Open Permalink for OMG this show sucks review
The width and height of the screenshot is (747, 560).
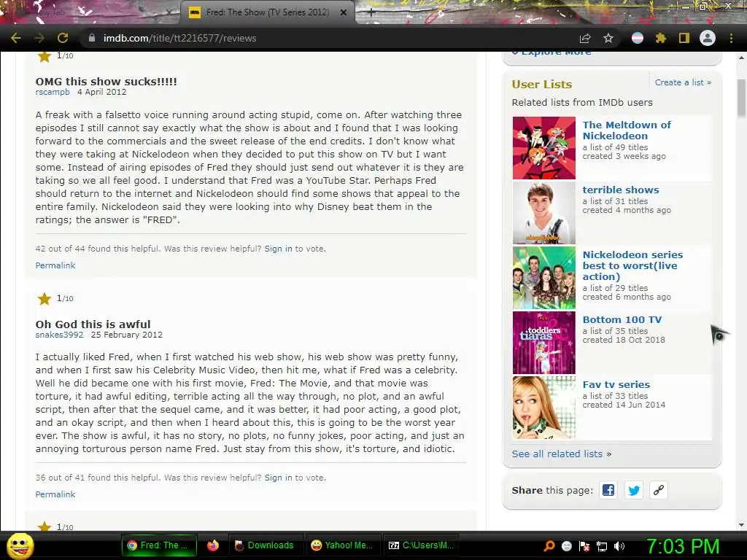(x=55, y=265)
